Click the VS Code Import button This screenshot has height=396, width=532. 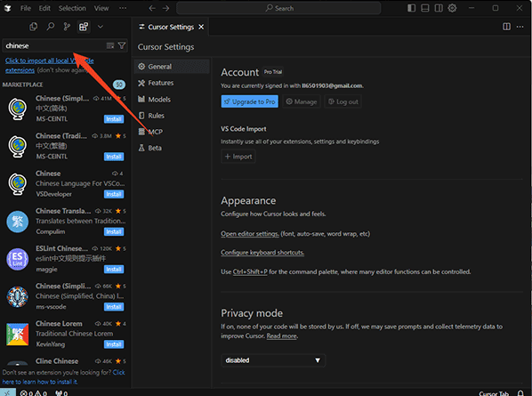pos(238,157)
